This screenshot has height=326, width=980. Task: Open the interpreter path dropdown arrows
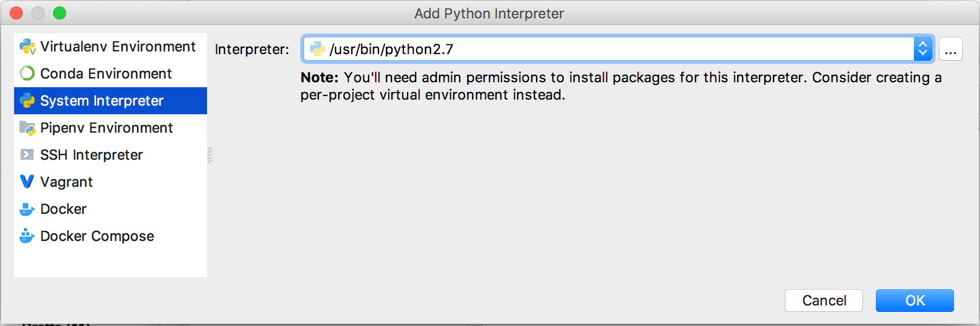point(923,49)
